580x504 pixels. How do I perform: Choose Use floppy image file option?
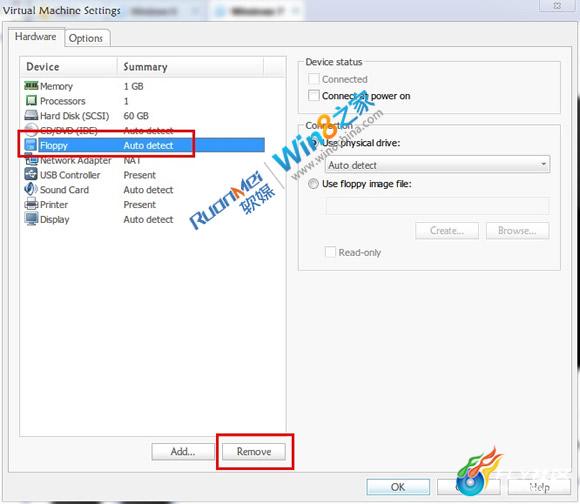pos(313,184)
